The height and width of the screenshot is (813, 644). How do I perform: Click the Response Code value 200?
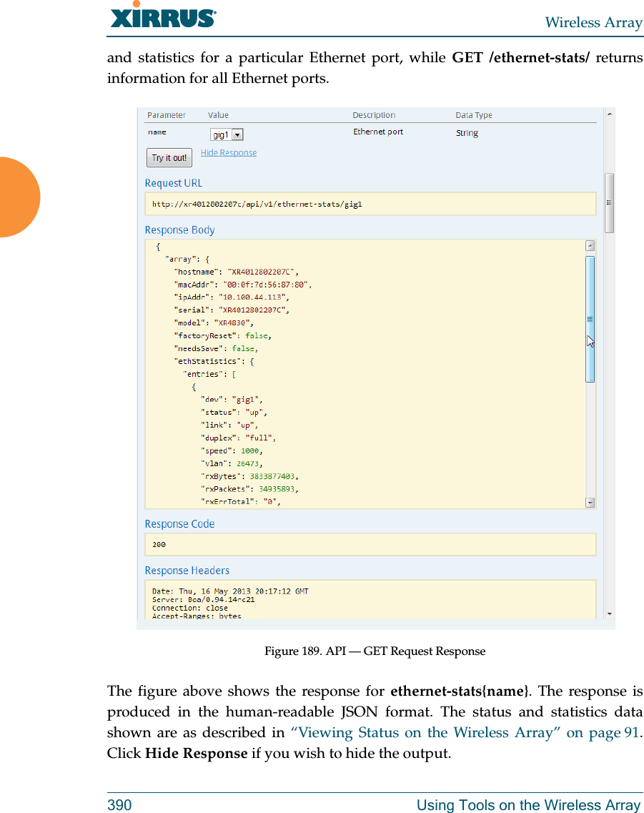[159, 544]
